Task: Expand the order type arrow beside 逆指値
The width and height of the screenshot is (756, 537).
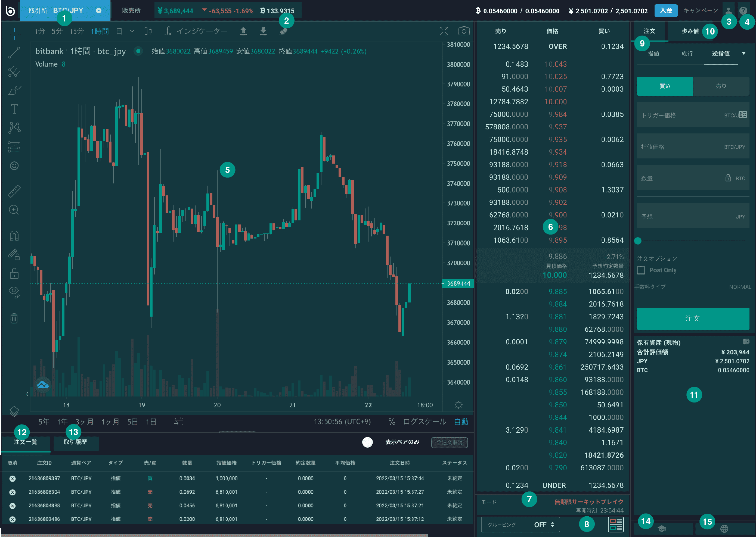Action: (743, 54)
